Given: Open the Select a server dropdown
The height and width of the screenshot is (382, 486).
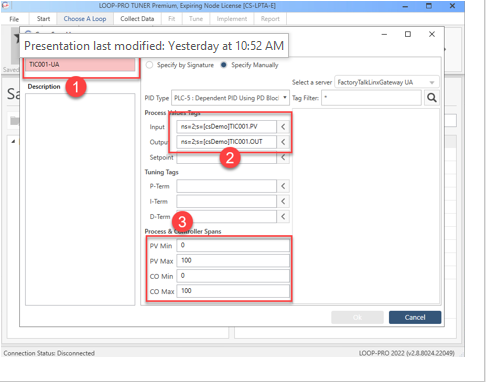Looking at the screenshot, I should (386, 82).
